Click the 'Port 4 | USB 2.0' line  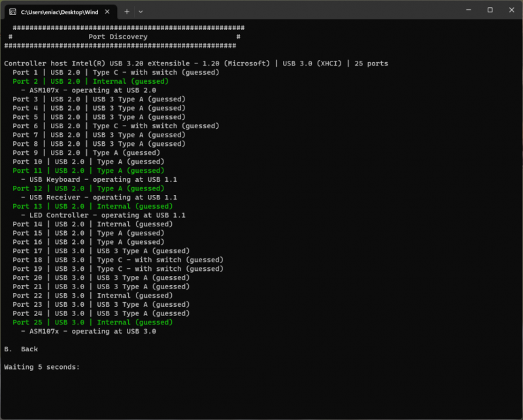coord(99,108)
